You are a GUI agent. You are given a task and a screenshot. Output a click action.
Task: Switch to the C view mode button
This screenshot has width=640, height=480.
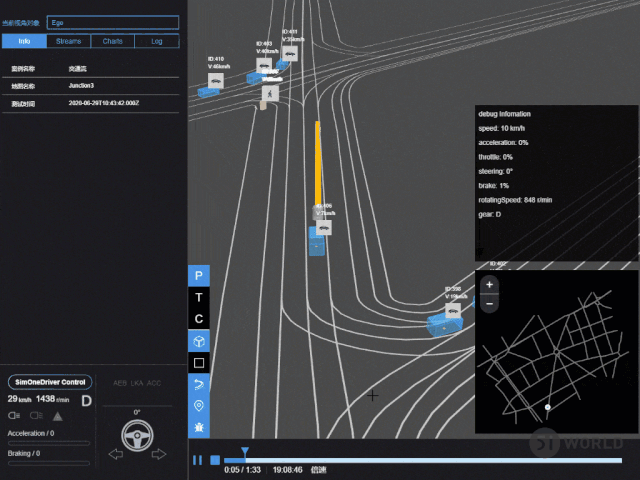click(199, 319)
